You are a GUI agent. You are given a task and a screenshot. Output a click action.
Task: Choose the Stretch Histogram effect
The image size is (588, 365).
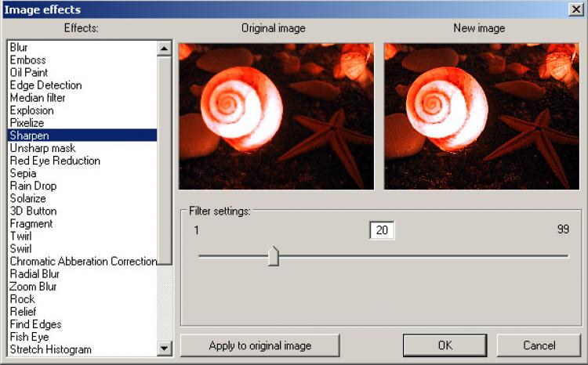(x=50, y=349)
